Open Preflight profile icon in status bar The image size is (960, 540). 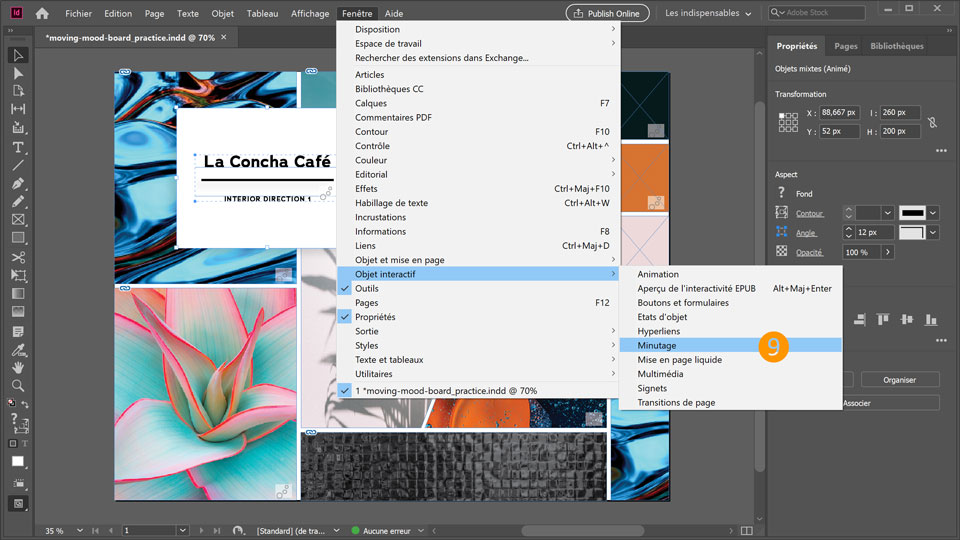click(x=238, y=531)
